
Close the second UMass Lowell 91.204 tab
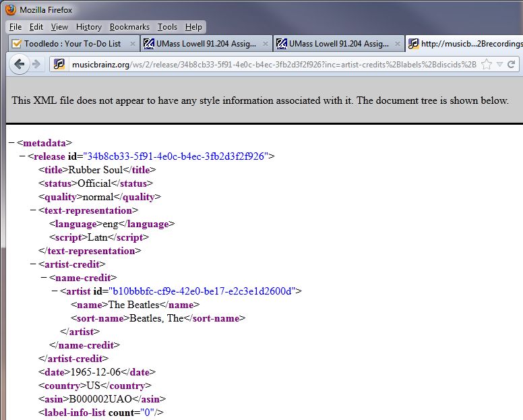(x=397, y=44)
